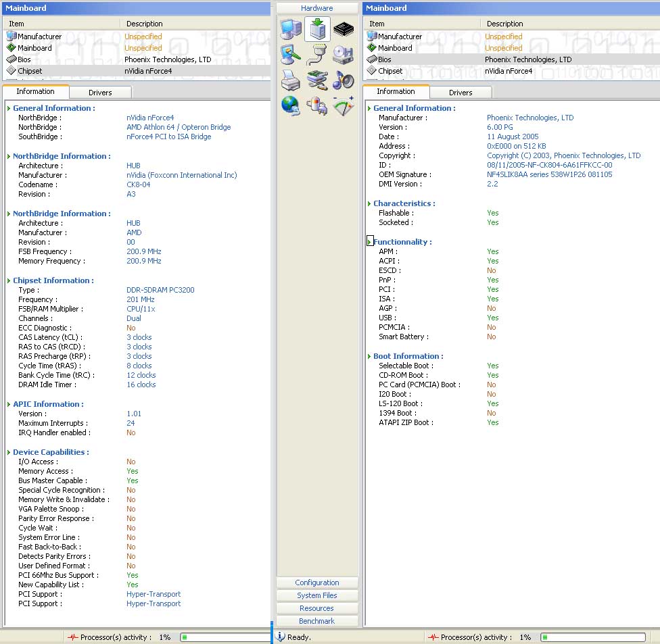
Task: Click Chipset row icon in left list
Action: coord(11,71)
